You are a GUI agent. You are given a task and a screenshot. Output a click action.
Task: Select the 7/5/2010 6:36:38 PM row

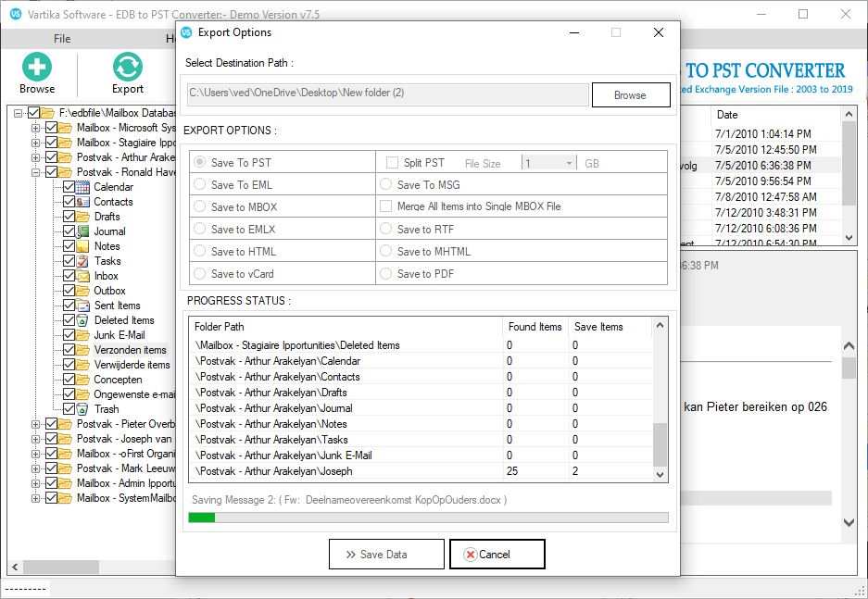(x=762, y=166)
